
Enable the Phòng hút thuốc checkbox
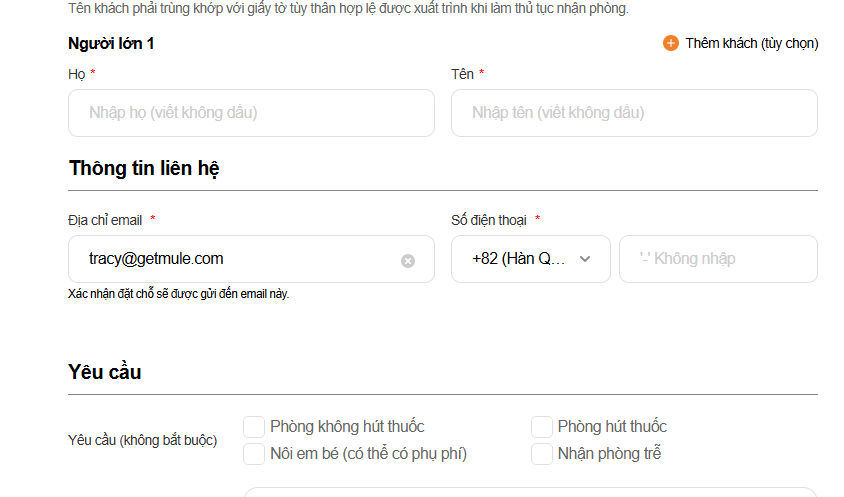542,427
